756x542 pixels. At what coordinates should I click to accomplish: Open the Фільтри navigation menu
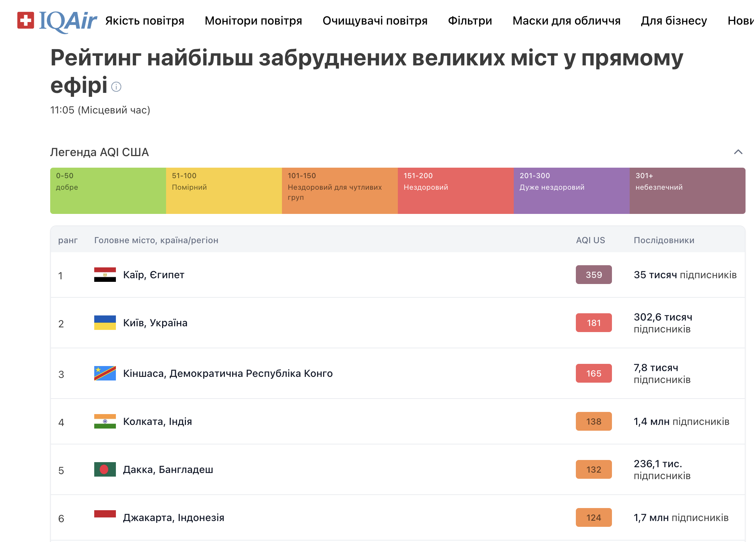point(470,21)
